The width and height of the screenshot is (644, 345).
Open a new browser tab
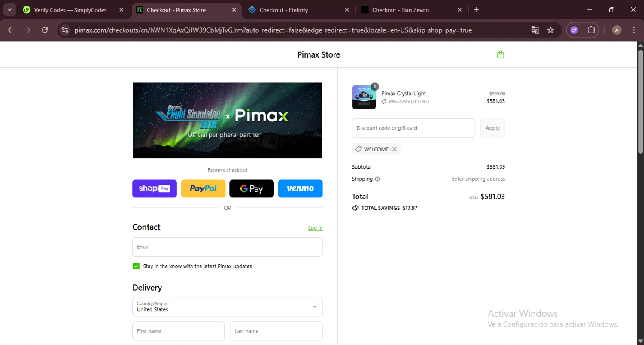(477, 10)
